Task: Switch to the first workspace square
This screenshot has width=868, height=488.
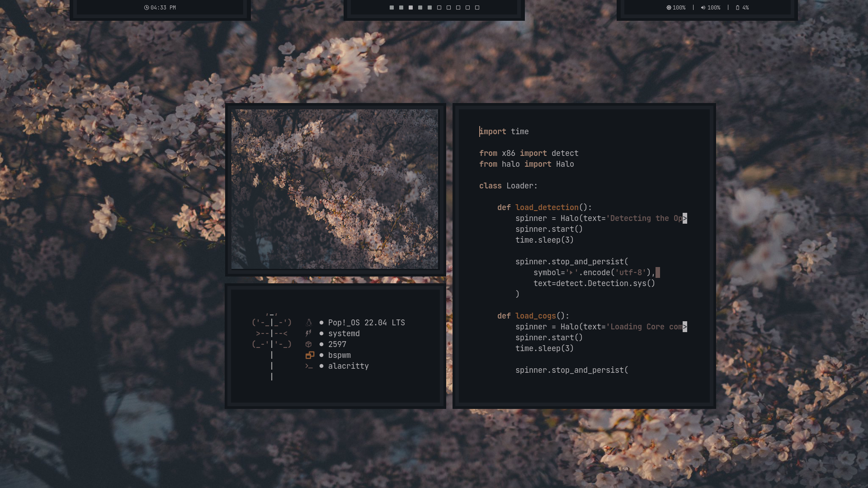Action: pyautogui.click(x=392, y=8)
